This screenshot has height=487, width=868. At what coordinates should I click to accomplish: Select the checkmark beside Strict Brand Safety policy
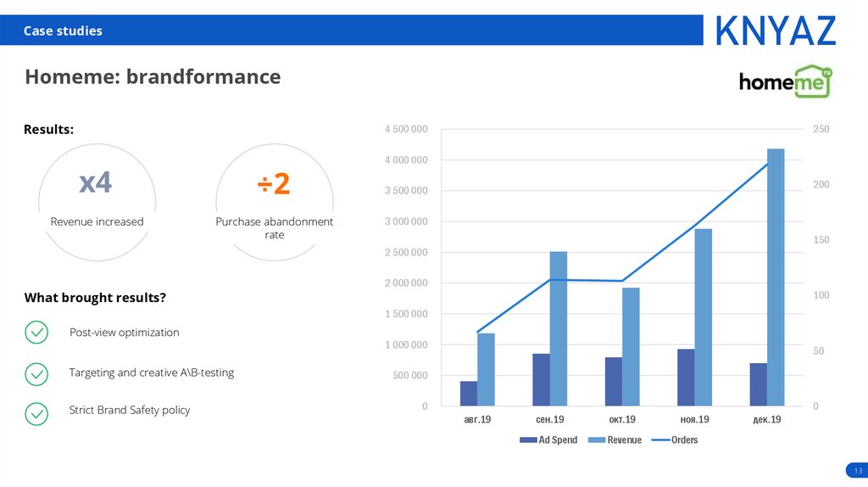point(36,413)
